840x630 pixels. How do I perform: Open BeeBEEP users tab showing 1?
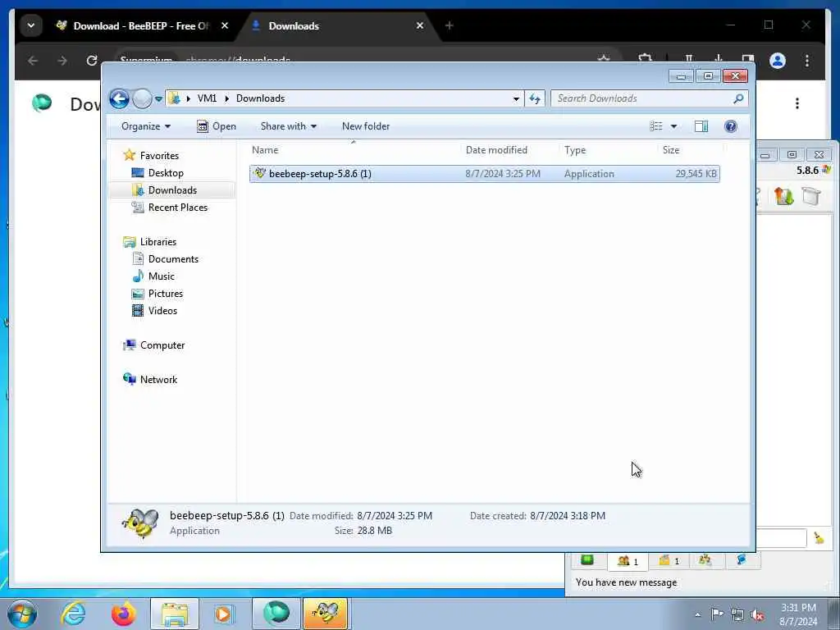coord(628,561)
